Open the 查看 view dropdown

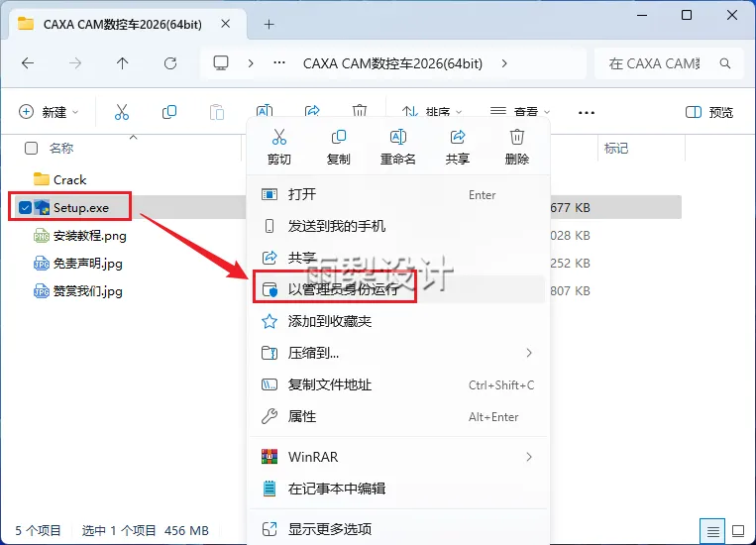click(520, 112)
